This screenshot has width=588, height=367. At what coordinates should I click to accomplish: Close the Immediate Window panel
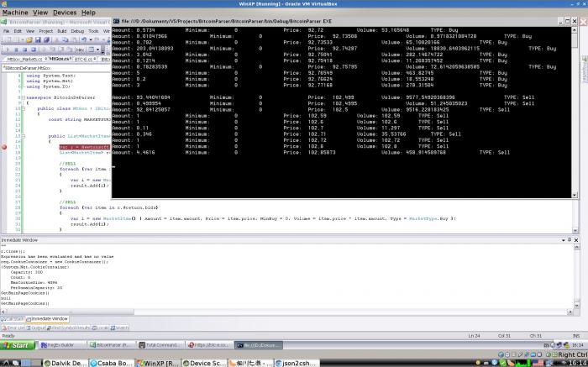click(576, 240)
